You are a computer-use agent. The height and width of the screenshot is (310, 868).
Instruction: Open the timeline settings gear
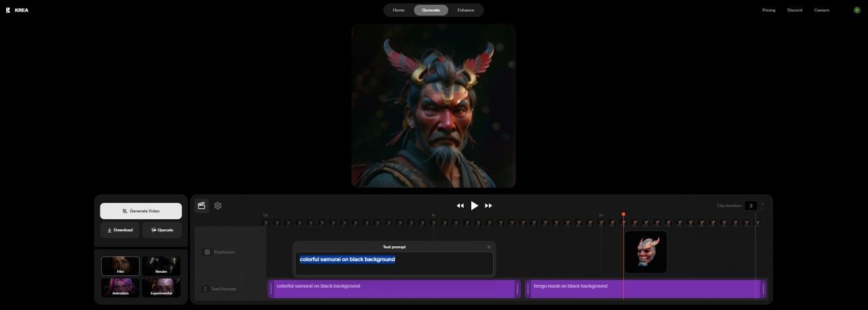218,206
